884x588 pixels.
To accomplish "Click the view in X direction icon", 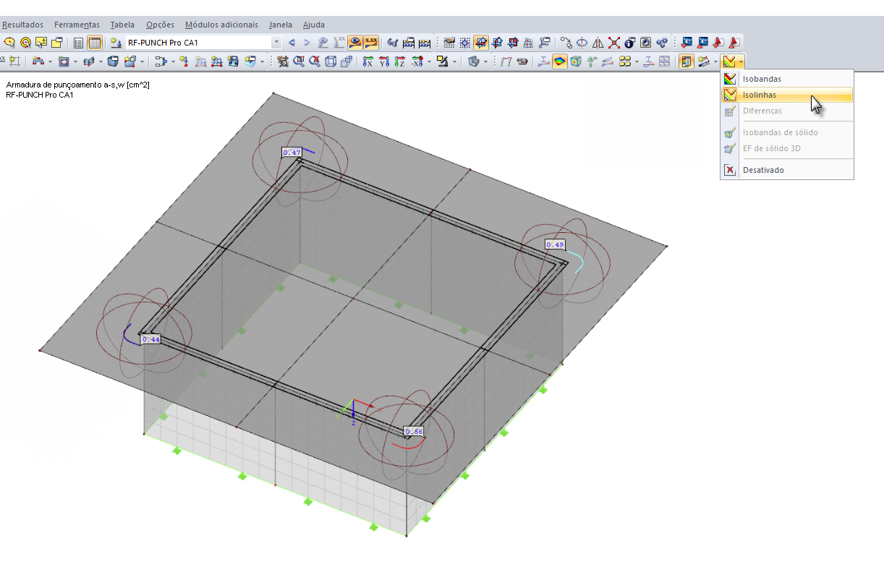I will coord(367,61).
